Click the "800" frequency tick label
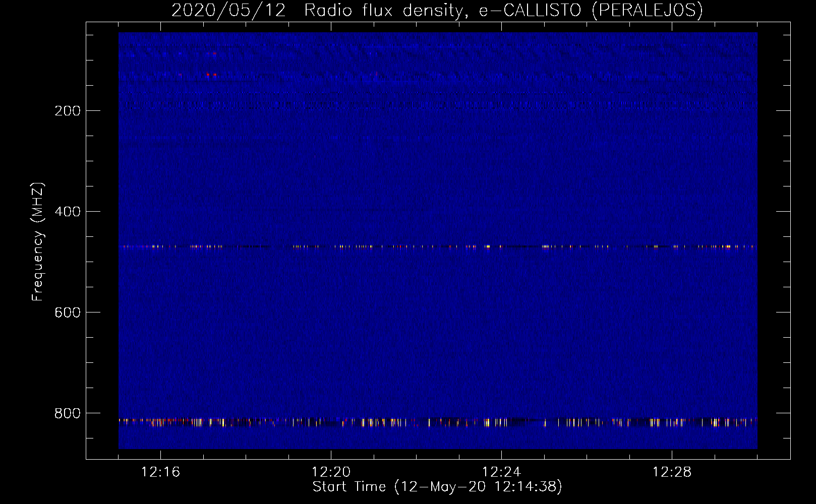The image size is (816, 504). tap(68, 413)
